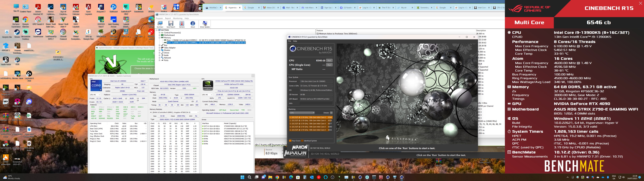Open the File menu in Cinebench
The image size is (644, 181).
pos(290,41)
